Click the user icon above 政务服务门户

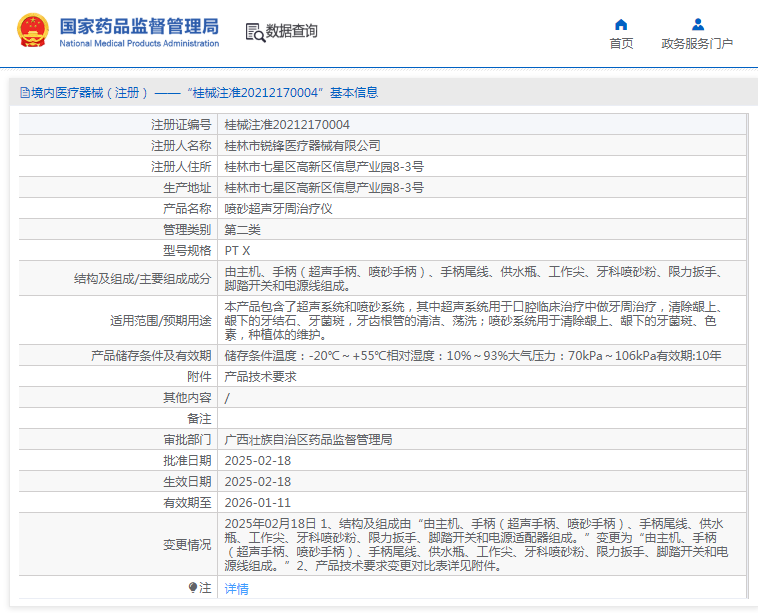(x=698, y=24)
